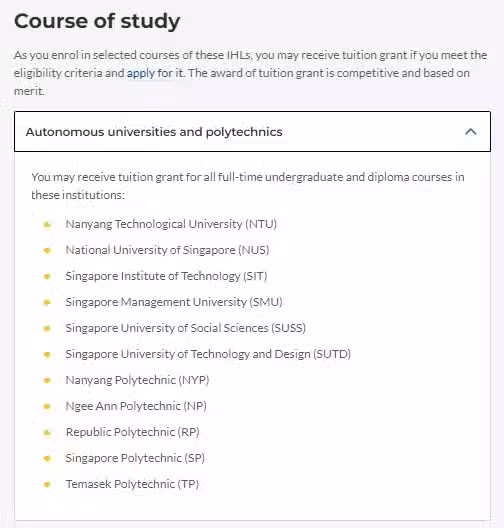Collapse Autonomous universities and polytechnics section
Viewport: 504px width, 528px height.
point(252,132)
